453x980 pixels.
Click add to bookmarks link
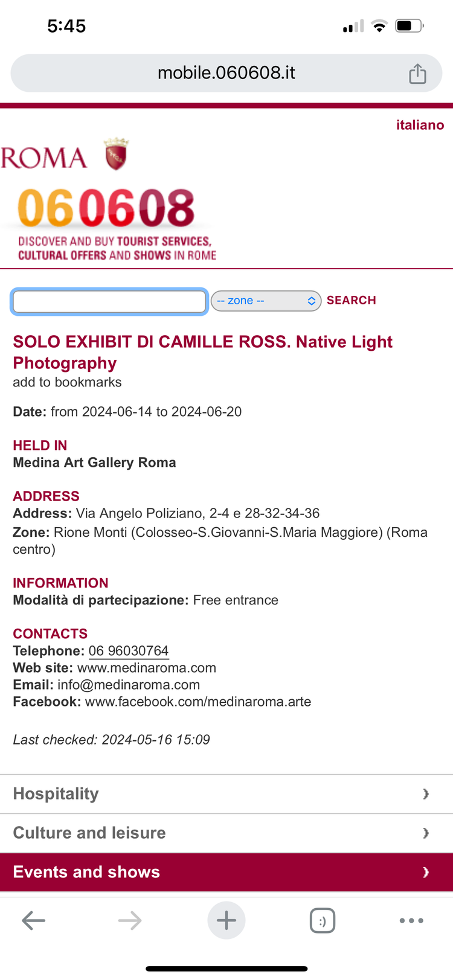(x=67, y=382)
